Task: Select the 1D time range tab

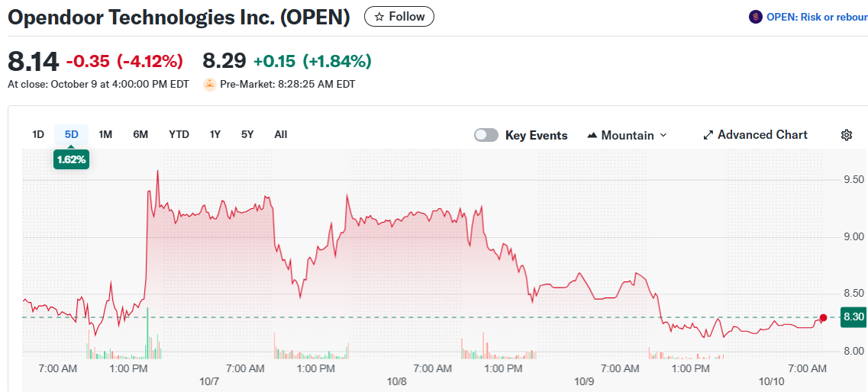Action: tap(38, 134)
